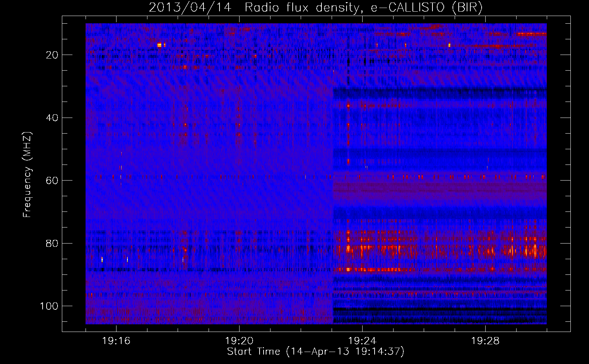Screen dimensions: 589x364
Task: Select the 40 frequency tick label
Action: [x=52, y=118]
